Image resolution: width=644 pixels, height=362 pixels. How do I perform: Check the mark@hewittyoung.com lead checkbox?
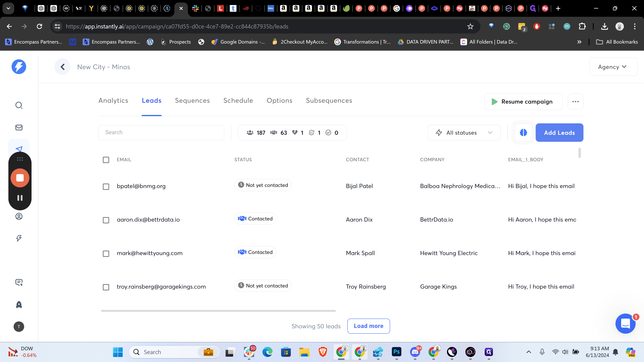click(106, 254)
